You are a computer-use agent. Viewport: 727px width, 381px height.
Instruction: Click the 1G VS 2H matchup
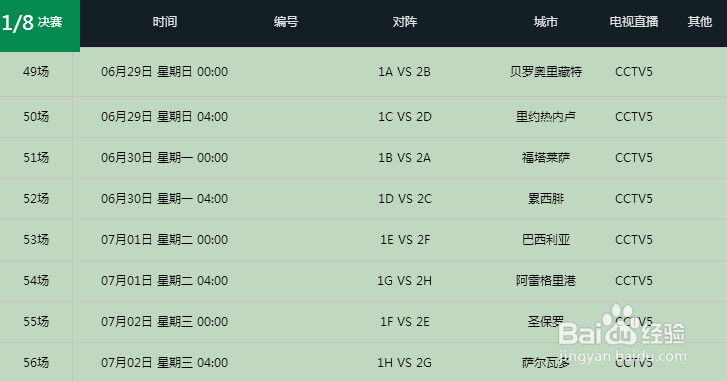[405, 281]
